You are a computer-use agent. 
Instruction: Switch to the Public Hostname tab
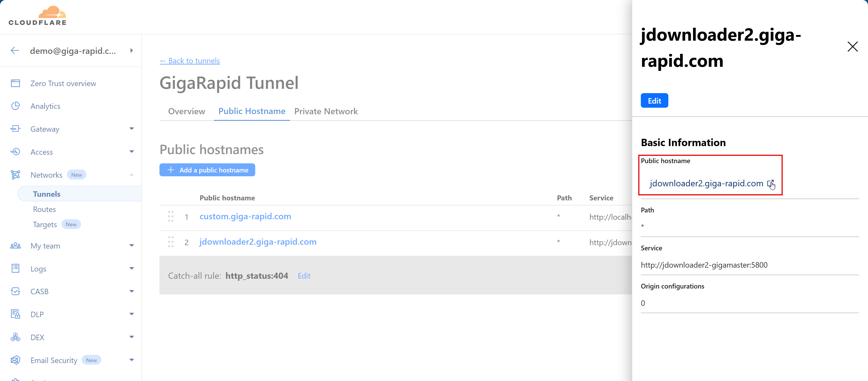pos(252,111)
